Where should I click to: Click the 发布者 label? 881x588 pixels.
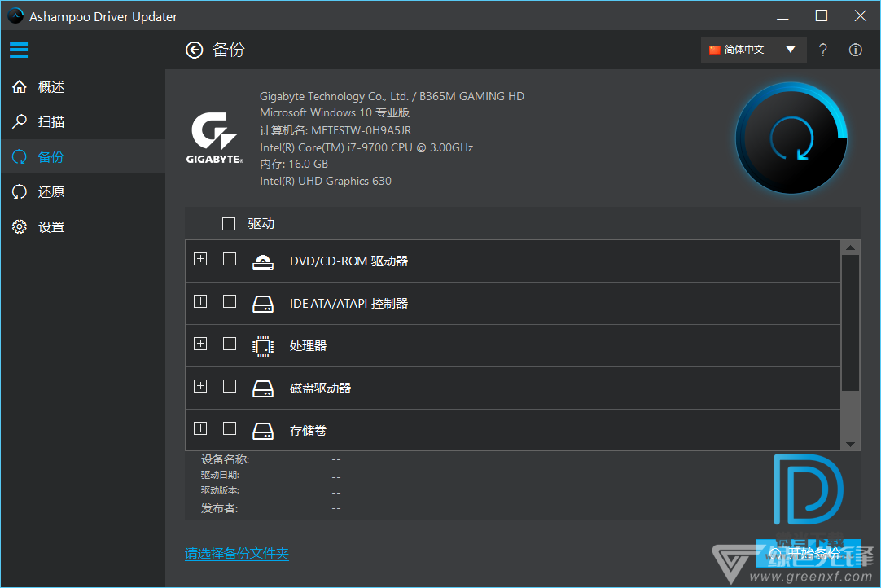coord(220,508)
